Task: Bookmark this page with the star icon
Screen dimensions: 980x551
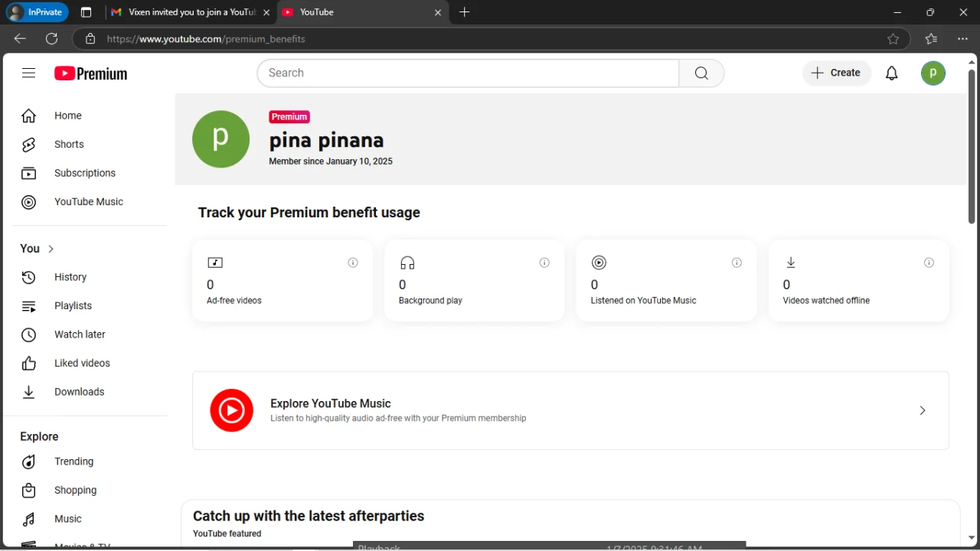Action: click(x=893, y=39)
